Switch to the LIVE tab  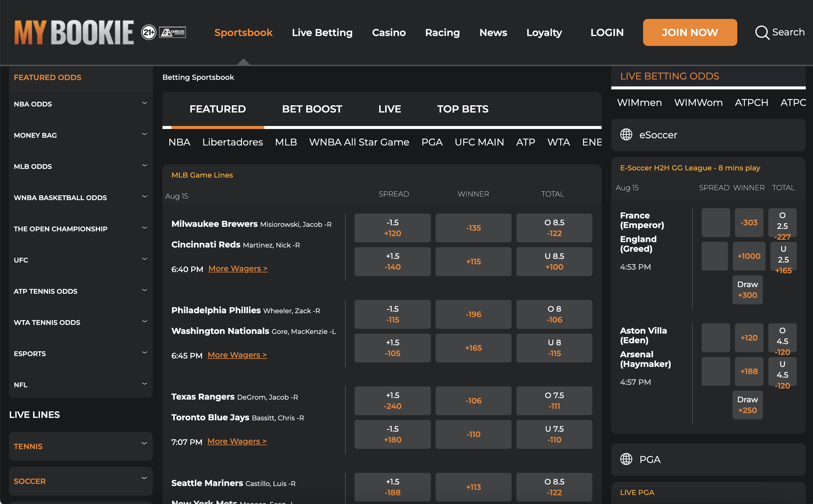tap(389, 109)
